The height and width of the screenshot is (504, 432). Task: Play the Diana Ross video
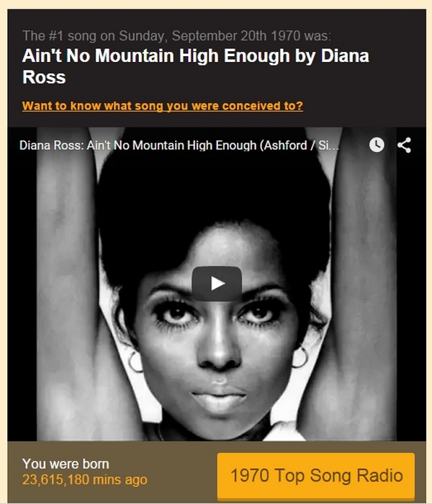(217, 284)
